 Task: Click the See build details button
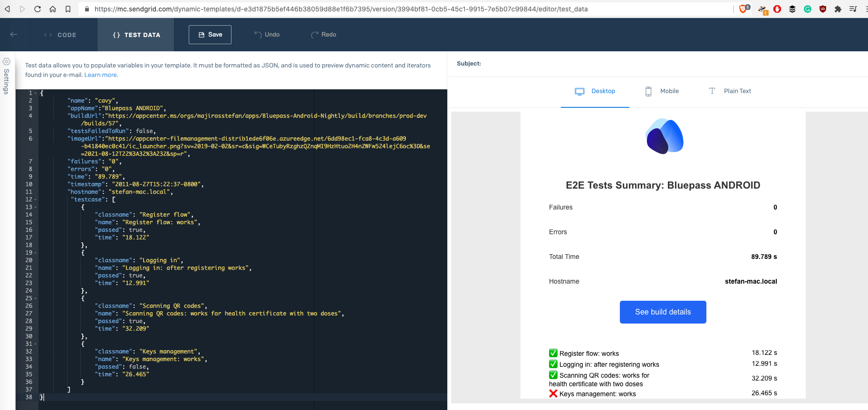tap(663, 312)
